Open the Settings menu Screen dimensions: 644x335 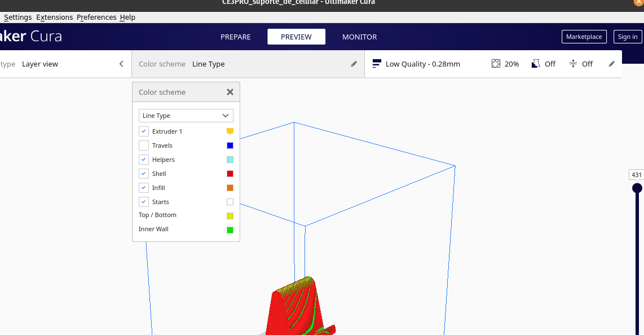tap(17, 17)
